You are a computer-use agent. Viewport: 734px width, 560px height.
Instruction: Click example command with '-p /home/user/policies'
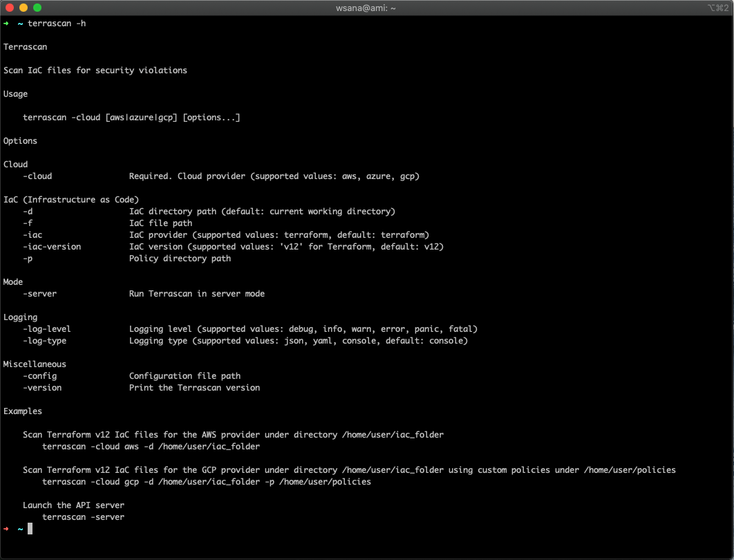[207, 482]
